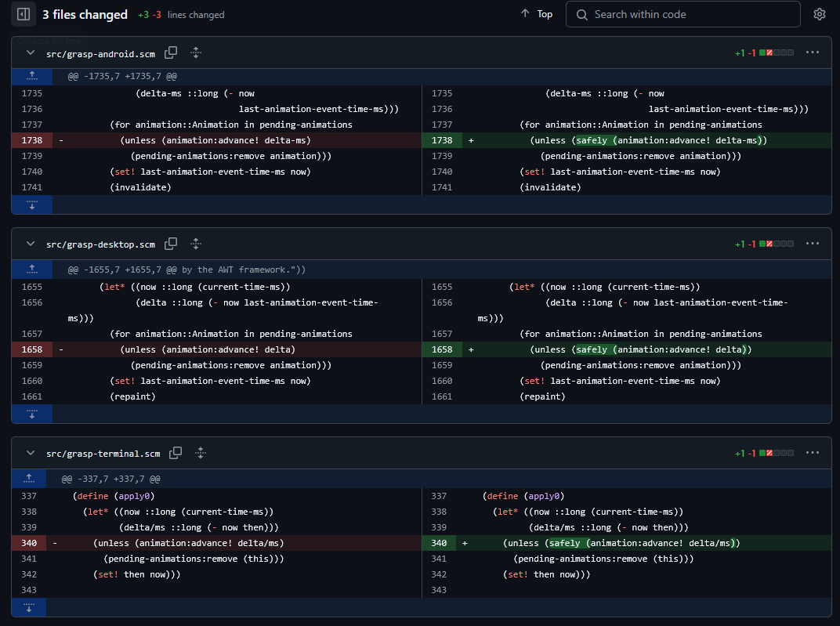
Task: Click the '3 files changed' heading
Action: tap(85, 14)
